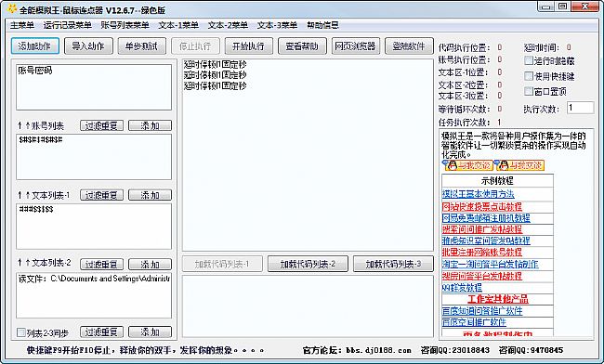Open the 文本-3菜单 menu
This screenshot has height=364, width=604.
pos(277,25)
